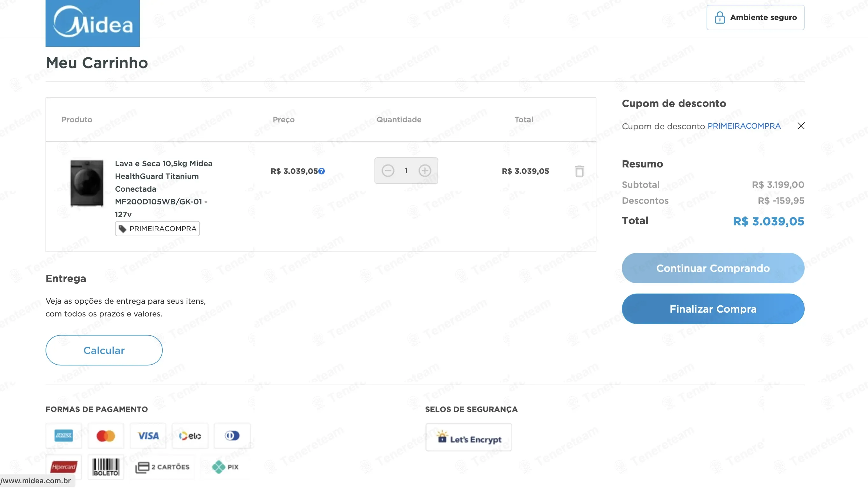868x489 pixels.
Task: Click the Total column header in the product table
Action: click(x=523, y=120)
